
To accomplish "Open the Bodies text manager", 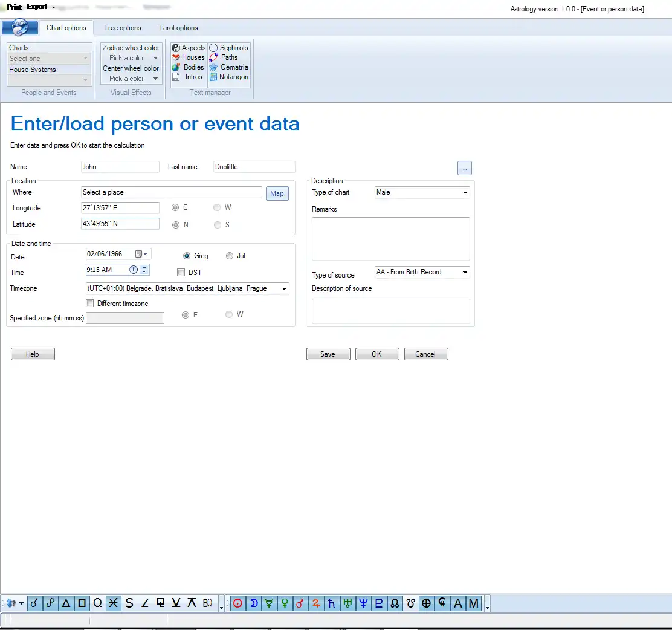I will coord(188,67).
